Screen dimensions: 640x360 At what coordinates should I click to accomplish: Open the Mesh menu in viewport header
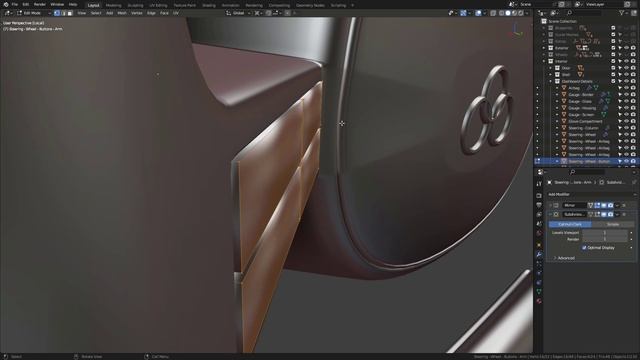(x=122, y=13)
